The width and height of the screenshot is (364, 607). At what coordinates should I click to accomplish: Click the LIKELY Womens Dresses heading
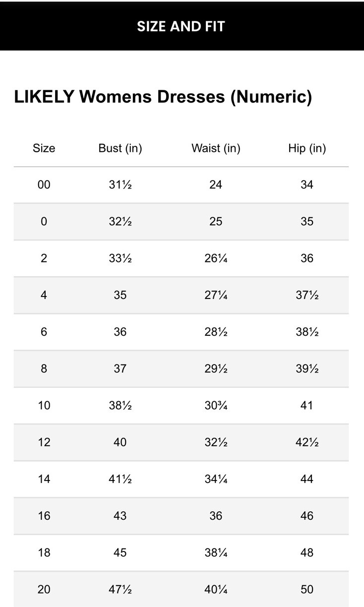163,96
